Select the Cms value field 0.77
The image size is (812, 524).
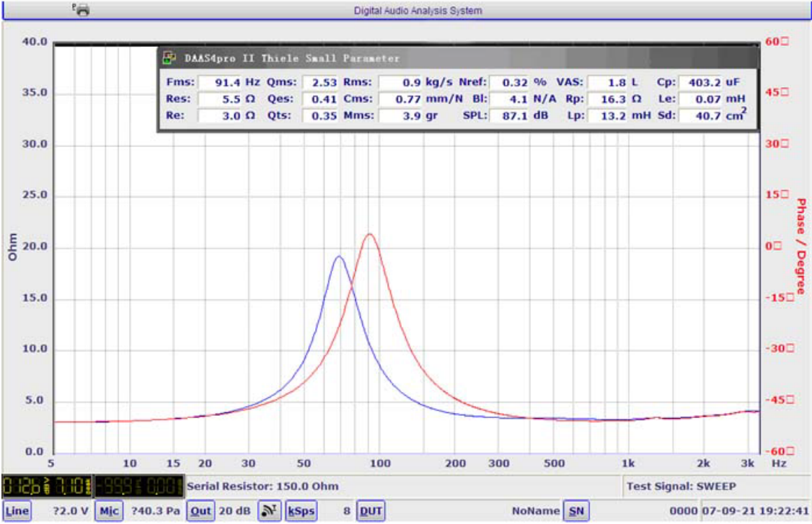(400, 99)
